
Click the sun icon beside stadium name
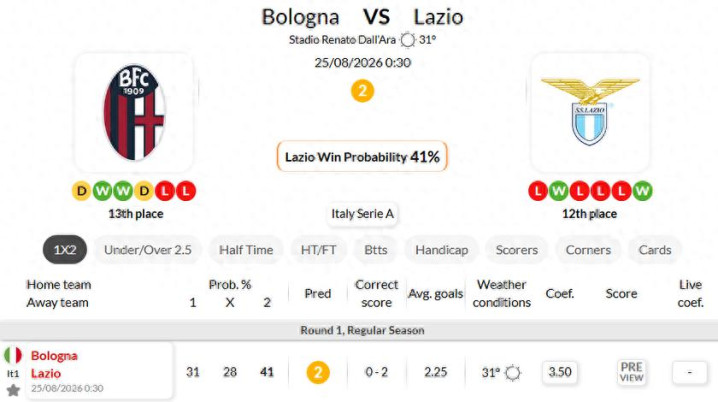(x=407, y=40)
